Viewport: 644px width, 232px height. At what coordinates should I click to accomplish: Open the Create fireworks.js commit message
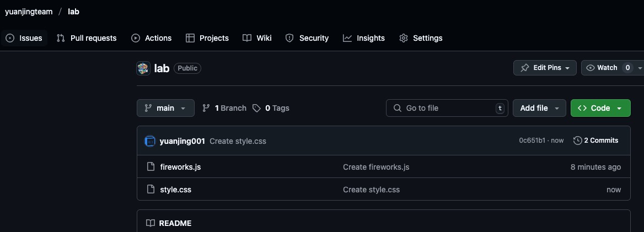click(376, 167)
